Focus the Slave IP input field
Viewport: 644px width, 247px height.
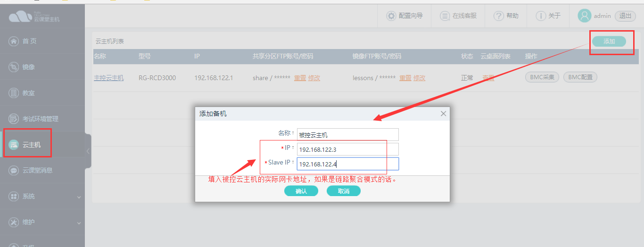coord(347,164)
